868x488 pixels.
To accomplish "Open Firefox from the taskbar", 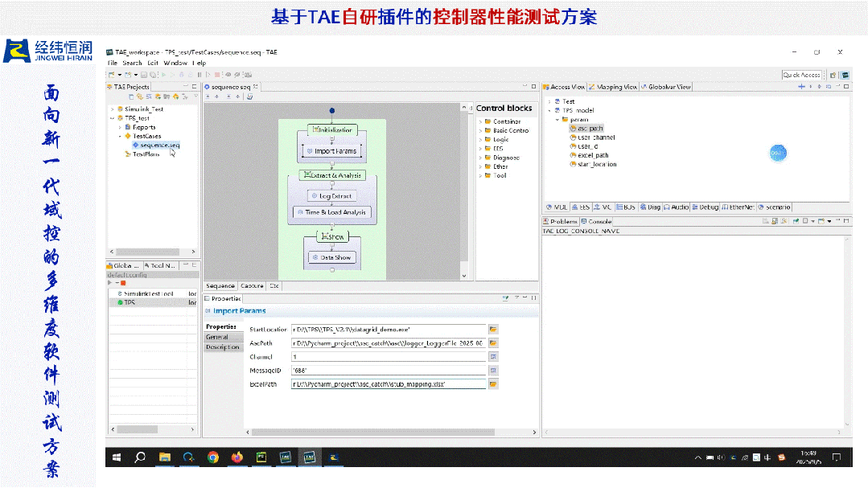I will [x=237, y=457].
